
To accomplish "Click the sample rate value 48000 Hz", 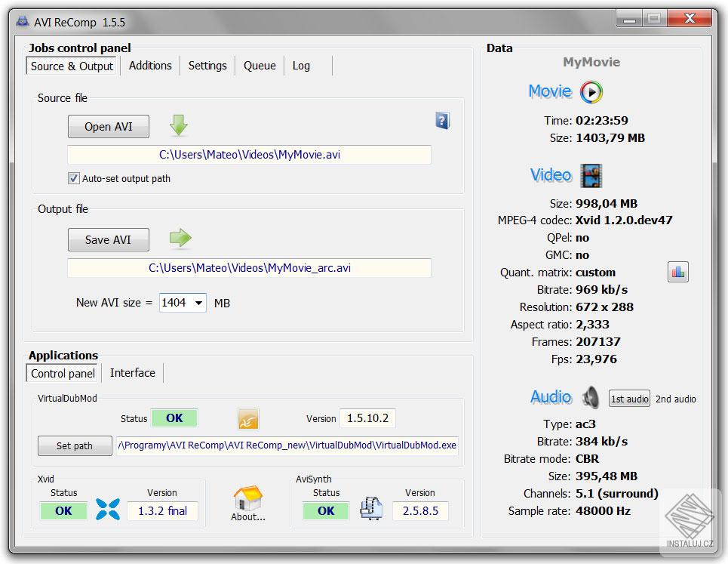I will (603, 511).
